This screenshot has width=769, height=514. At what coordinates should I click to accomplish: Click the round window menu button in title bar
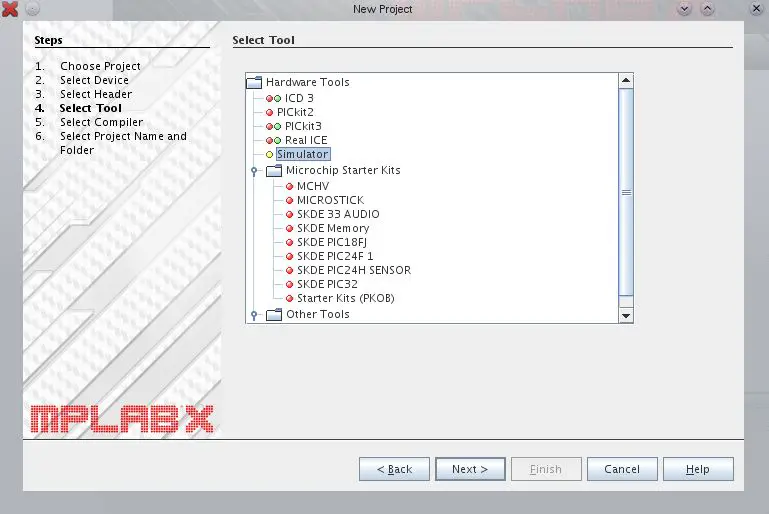tap(32, 9)
